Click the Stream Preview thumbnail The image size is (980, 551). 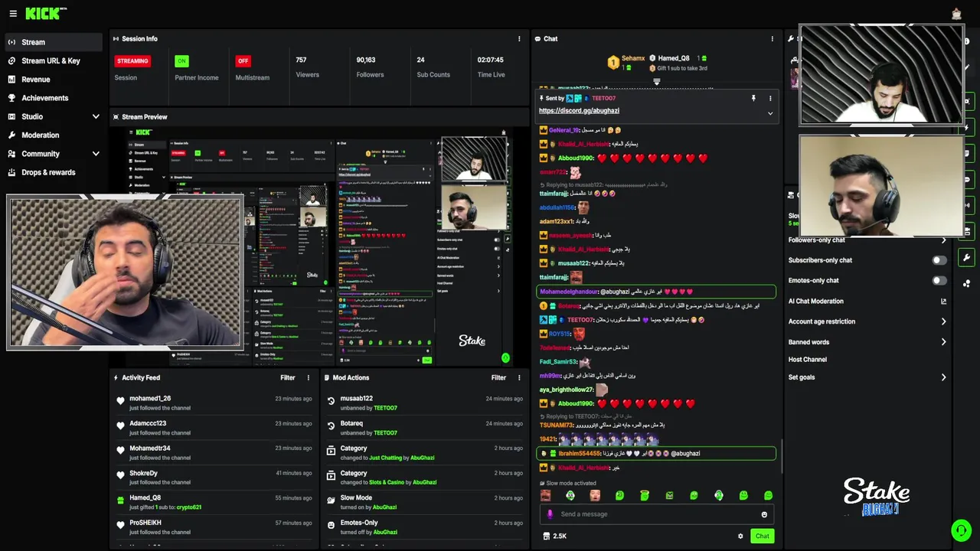click(320, 246)
